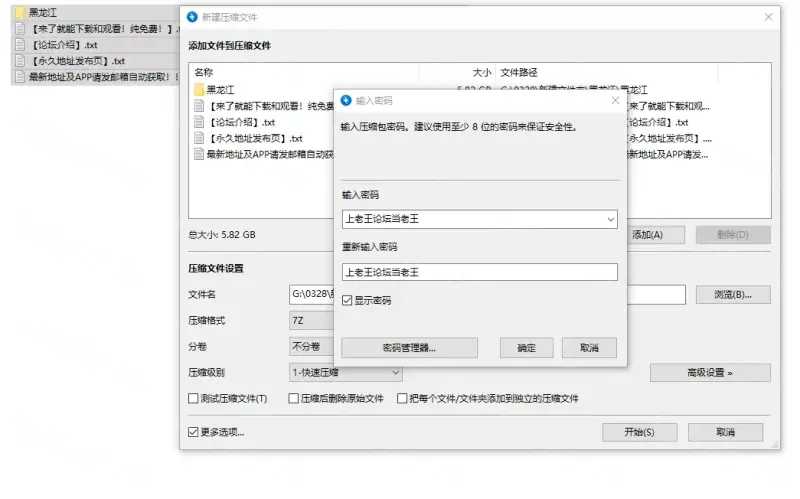Click the 添加(A) button
The height and width of the screenshot is (499, 800).
655,235
